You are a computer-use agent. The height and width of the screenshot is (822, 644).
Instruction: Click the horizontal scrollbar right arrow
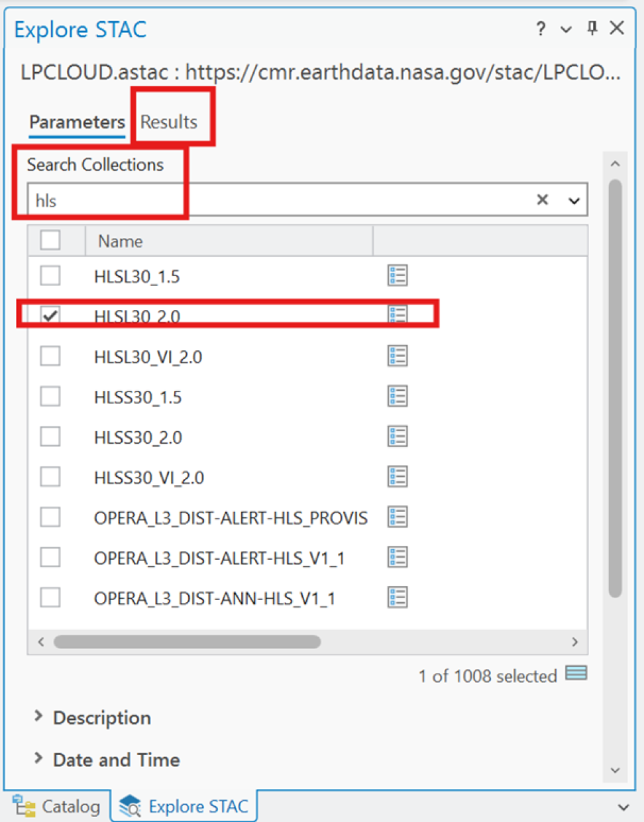[x=574, y=641]
